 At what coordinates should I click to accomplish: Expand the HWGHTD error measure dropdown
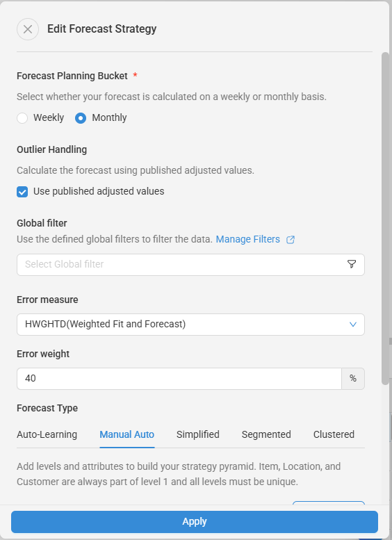point(190,325)
